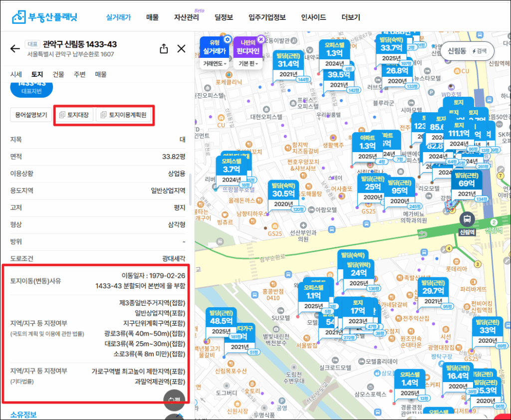The height and width of the screenshot is (420, 511).
Task: Open the gear settings on the 유형 실거래가 card
Action: click(x=228, y=39)
